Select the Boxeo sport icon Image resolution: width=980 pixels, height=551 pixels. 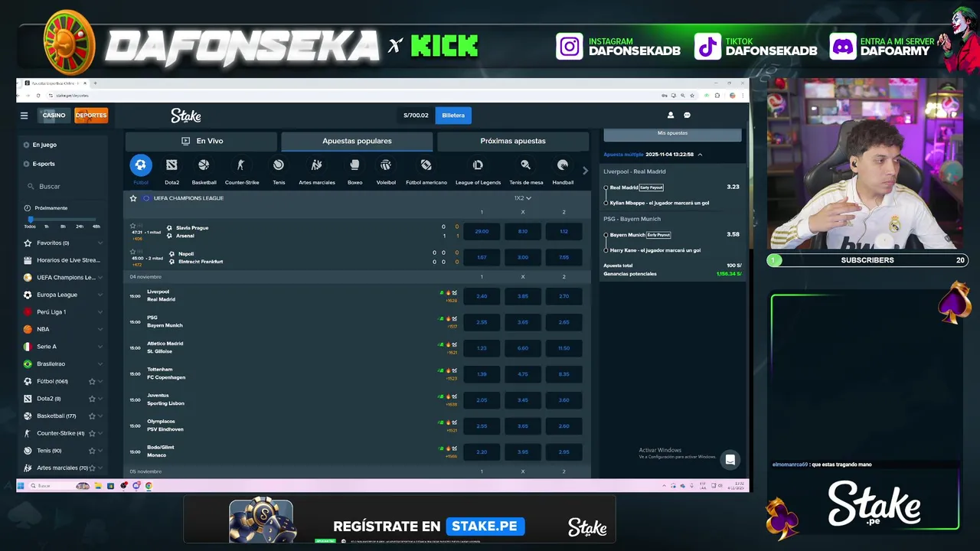pos(354,165)
